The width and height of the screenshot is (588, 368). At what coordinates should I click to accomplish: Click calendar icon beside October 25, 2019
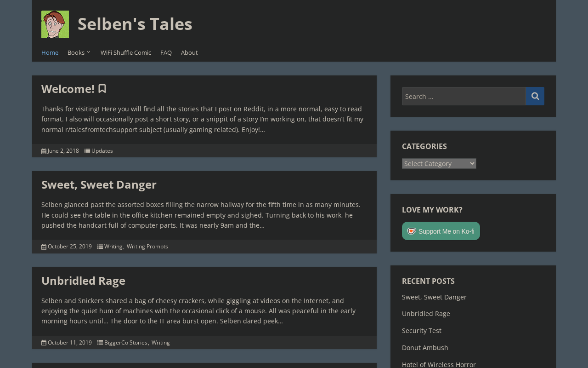pyautogui.click(x=44, y=247)
